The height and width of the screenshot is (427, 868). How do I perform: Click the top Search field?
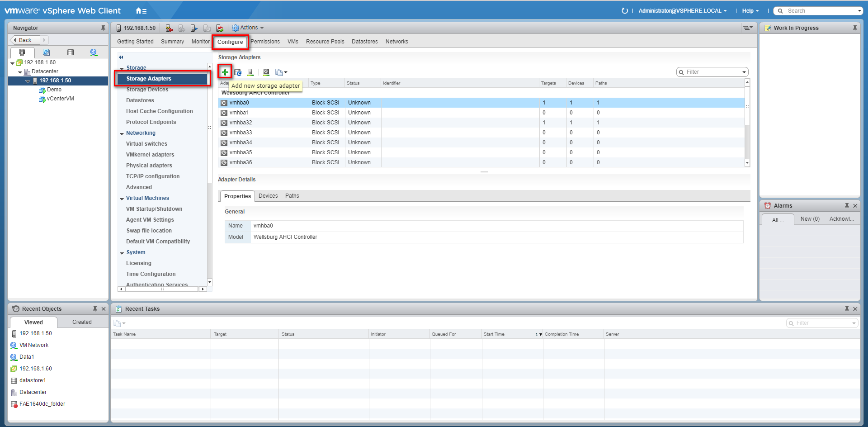818,11
